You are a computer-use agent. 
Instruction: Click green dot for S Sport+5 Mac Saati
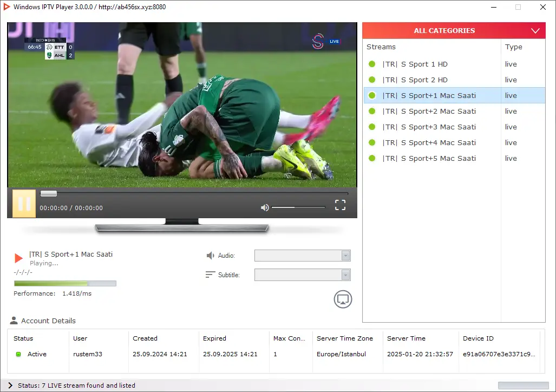372,158
